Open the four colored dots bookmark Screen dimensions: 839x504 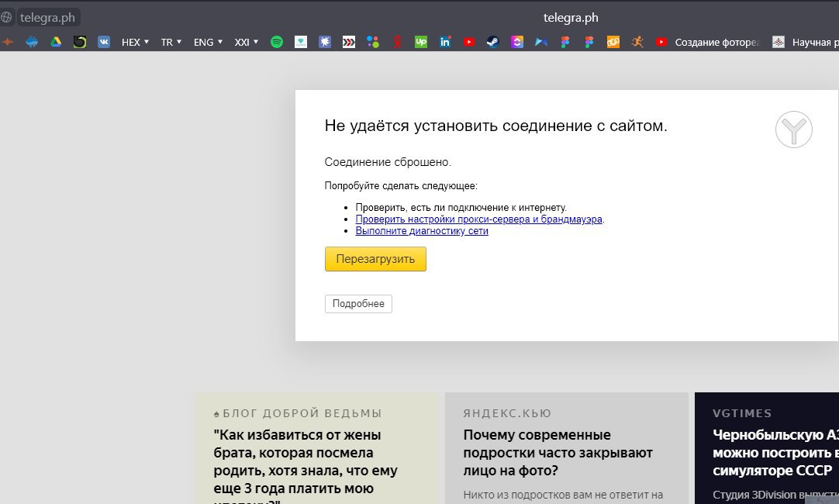pyautogui.click(x=373, y=42)
